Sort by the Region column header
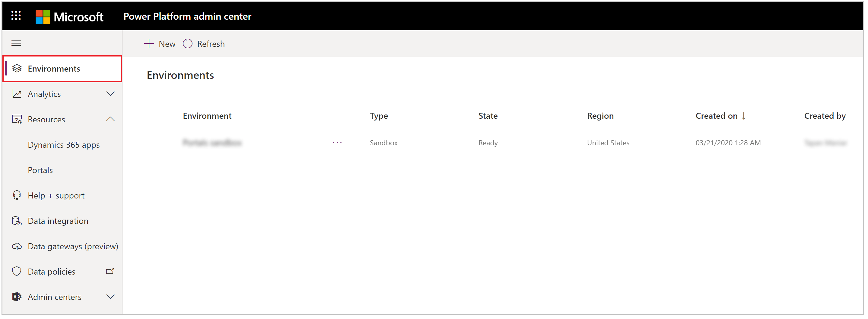The width and height of the screenshot is (868, 319). 600,116
